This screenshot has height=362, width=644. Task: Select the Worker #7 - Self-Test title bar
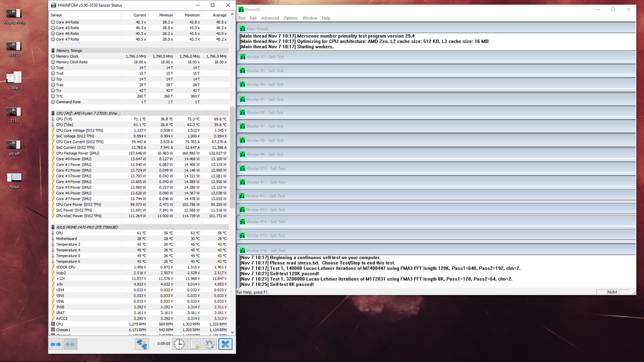coord(436,126)
